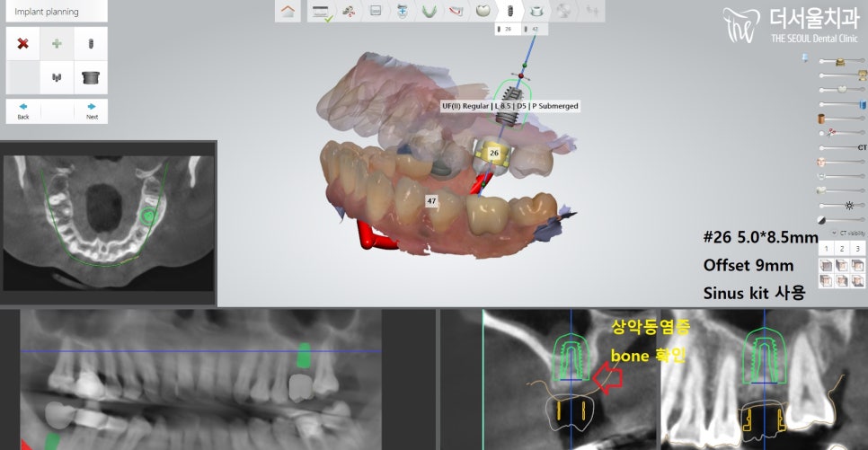Choose middle view cube in bottom row

841,280
